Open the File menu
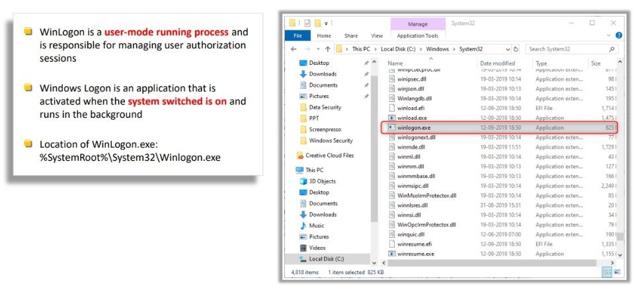This screenshot has width=644, height=290. [298, 36]
